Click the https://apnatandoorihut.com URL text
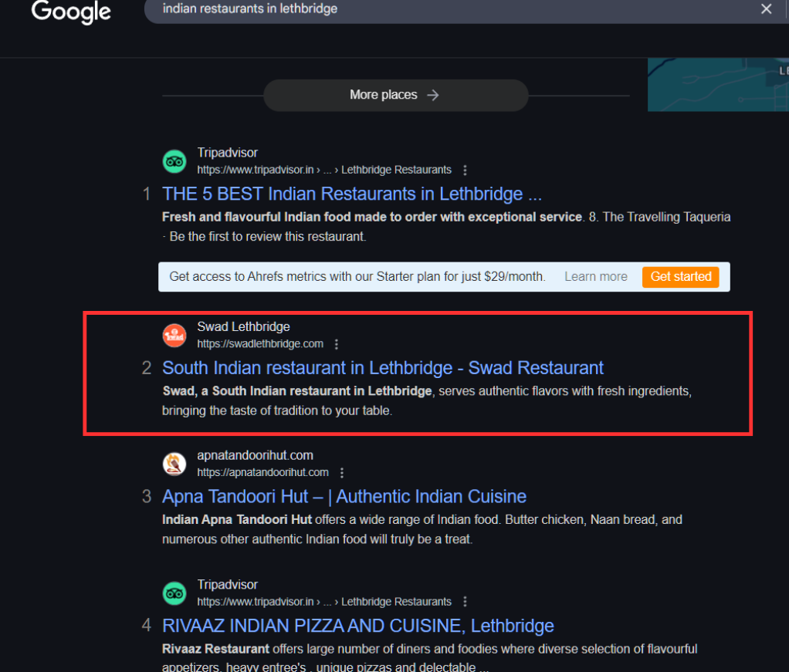Image resolution: width=789 pixels, height=672 pixels. pyautogui.click(x=262, y=473)
